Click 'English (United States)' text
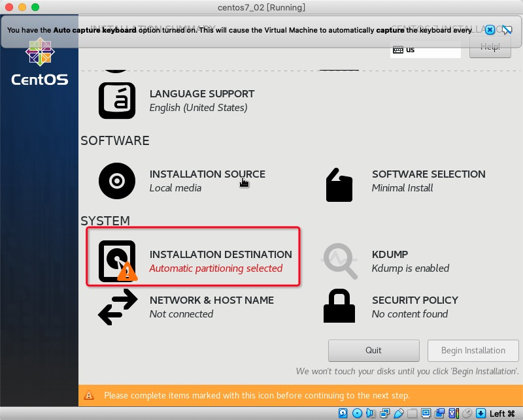Screen dimensions: 523x420 coord(199,108)
